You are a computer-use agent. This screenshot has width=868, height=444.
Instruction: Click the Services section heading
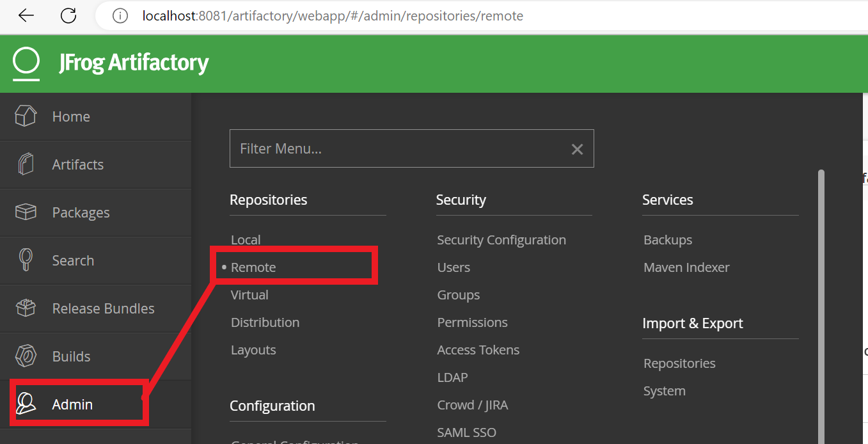(668, 200)
